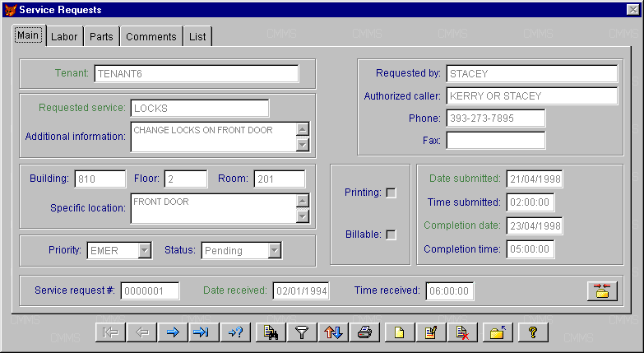Go to the next record arrow

(x=173, y=332)
